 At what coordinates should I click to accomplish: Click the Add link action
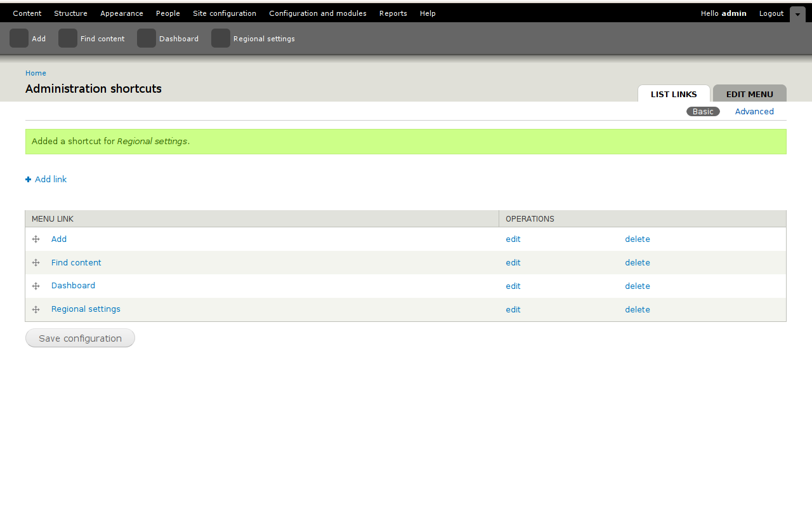[50, 180]
